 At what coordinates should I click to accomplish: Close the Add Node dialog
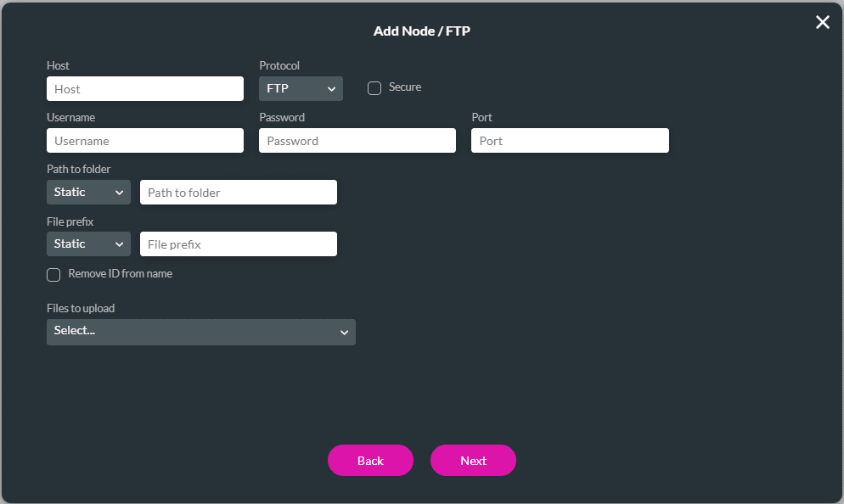(x=822, y=22)
